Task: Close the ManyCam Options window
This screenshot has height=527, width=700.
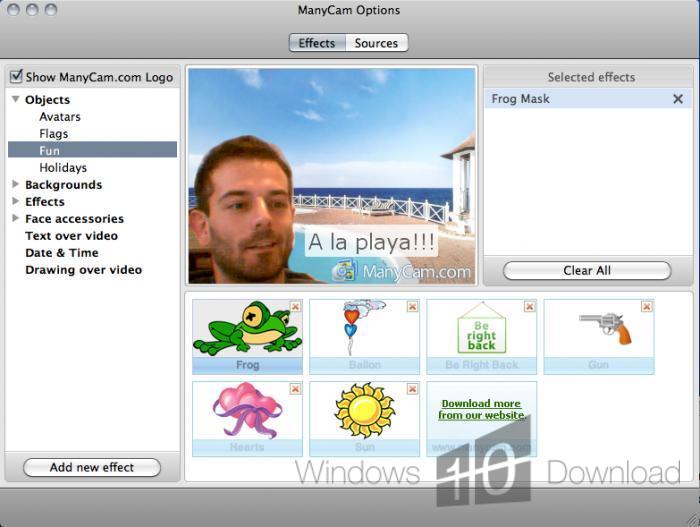Action: point(13,9)
